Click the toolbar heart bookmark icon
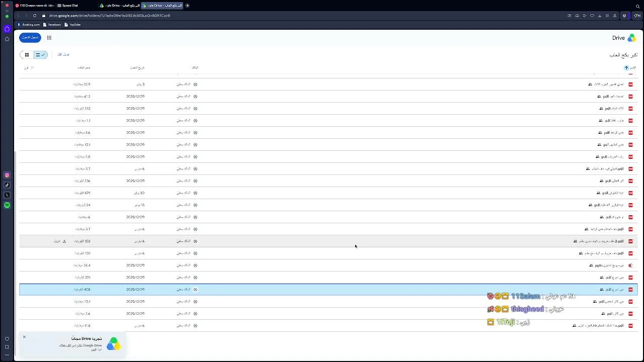The image size is (644, 362). [x=592, y=16]
